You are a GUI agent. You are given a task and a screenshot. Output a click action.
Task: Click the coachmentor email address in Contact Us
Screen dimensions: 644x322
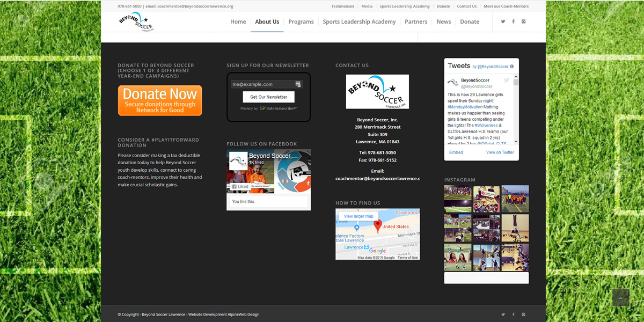378,178
